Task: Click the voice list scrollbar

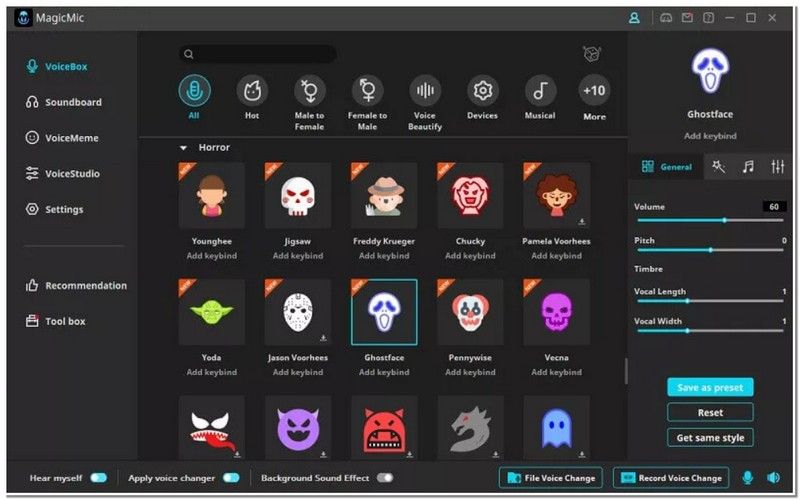Action: tap(626, 371)
